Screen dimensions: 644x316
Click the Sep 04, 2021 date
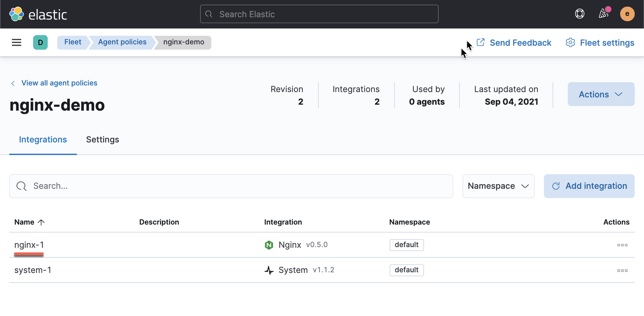point(511,102)
